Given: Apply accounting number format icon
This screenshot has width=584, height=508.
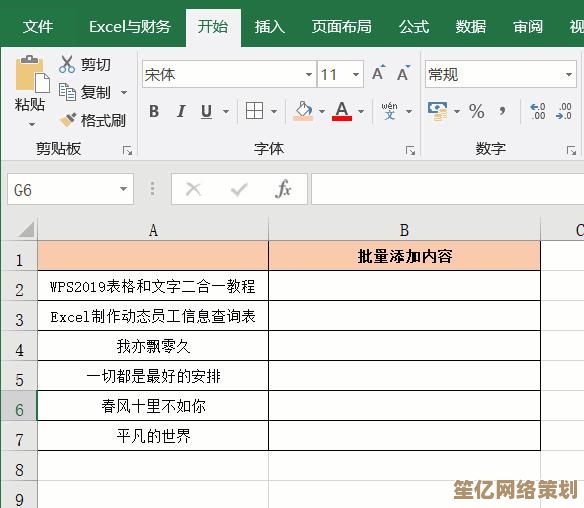Looking at the screenshot, I should (438, 111).
